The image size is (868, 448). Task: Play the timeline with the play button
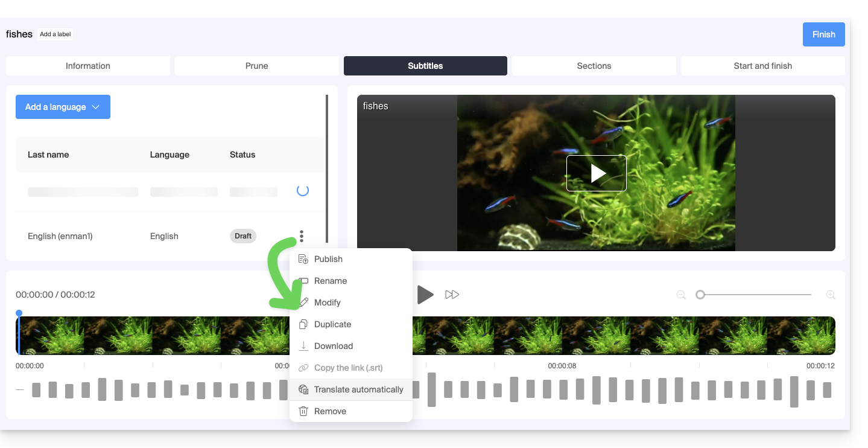(425, 295)
